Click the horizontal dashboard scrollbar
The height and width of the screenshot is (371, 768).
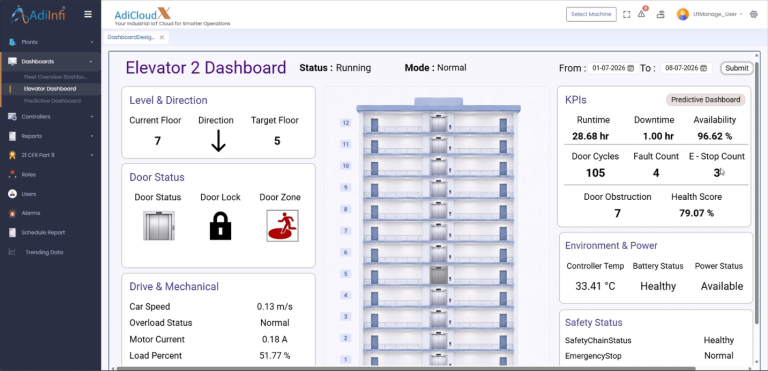pos(406,368)
